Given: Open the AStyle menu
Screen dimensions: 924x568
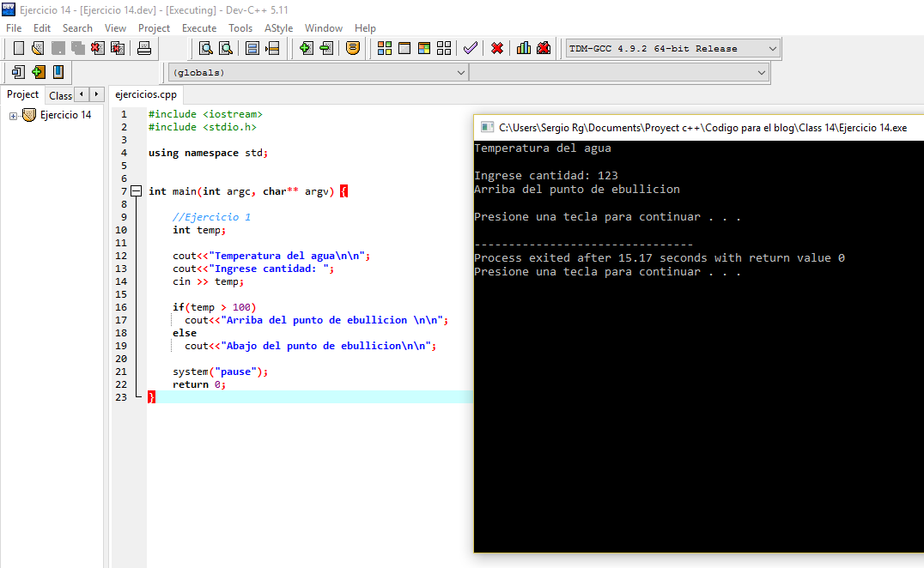Looking at the screenshot, I should coord(279,27).
